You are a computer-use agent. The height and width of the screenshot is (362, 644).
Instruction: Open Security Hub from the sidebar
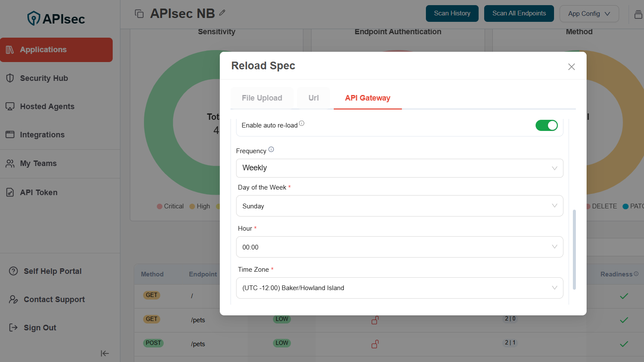click(44, 78)
